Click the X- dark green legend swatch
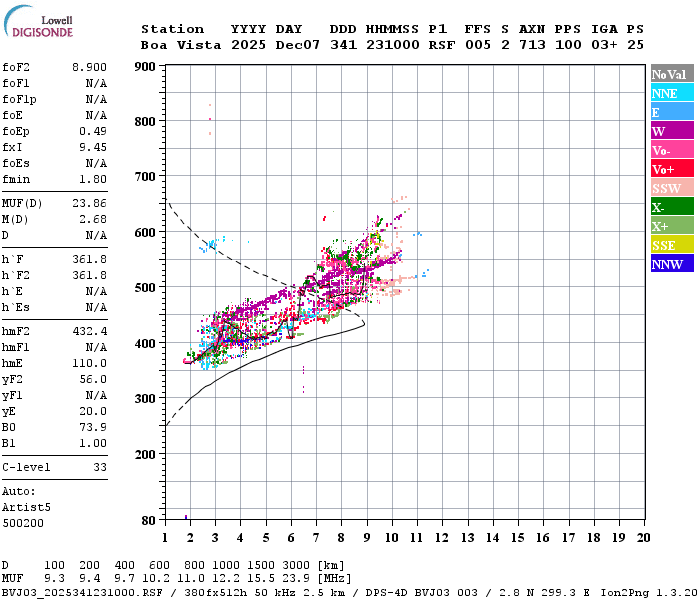The height and width of the screenshot is (600, 700). pos(672,207)
